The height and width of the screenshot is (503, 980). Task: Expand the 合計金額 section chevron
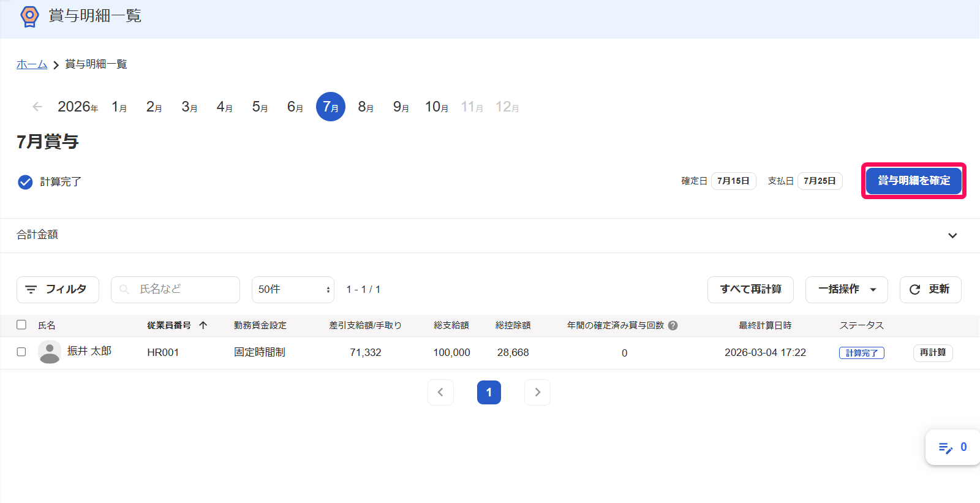coord(952,236)
